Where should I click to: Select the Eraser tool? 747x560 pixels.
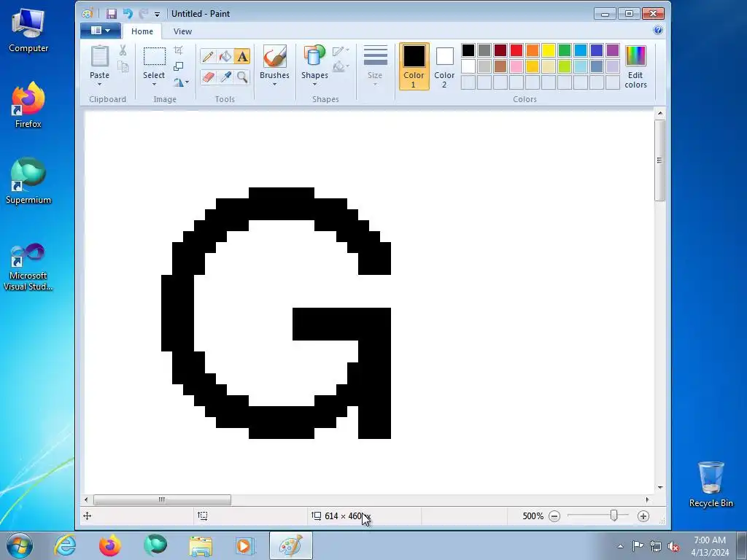[208, 77]
